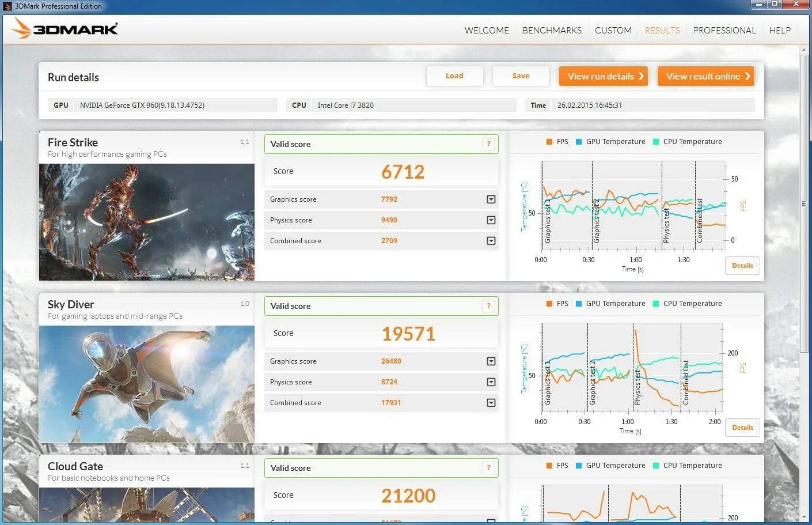Click Sky Diver Physics score value 8724

click(389, 382)
